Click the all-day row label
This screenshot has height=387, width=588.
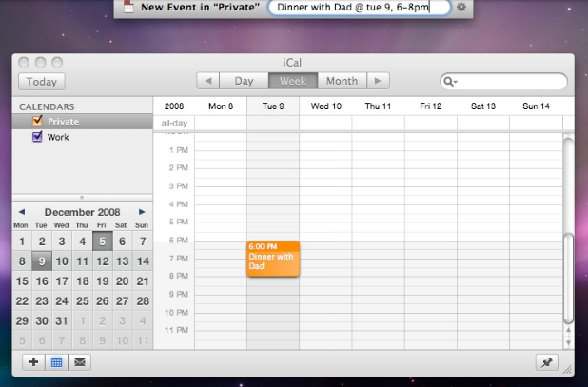pos(174,123)
